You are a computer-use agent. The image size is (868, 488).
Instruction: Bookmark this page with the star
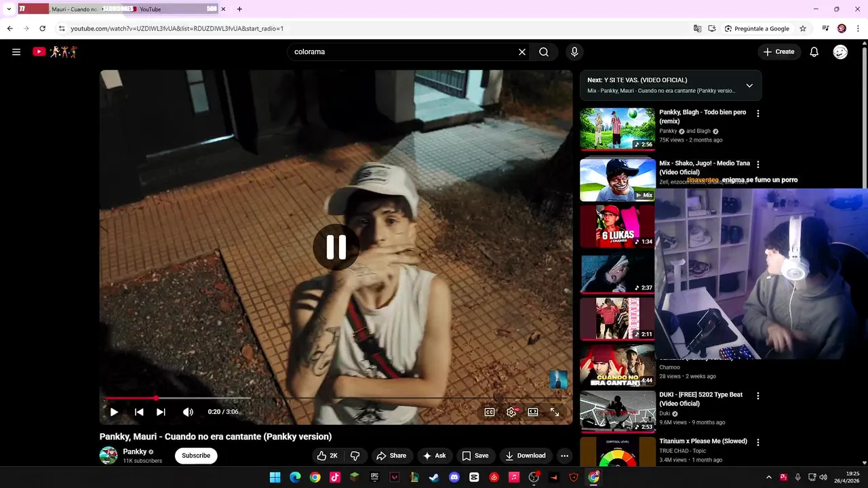pyautogui.click(x=803, y=28)
